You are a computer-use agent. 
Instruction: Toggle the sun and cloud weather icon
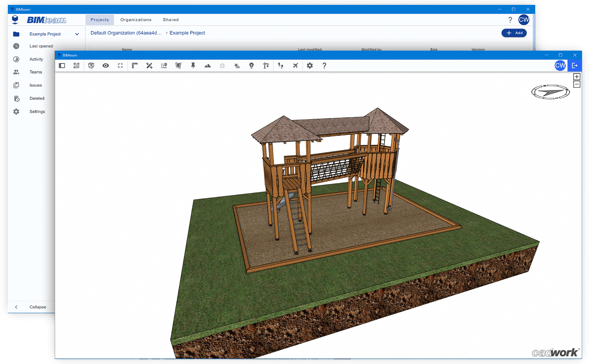237,66
